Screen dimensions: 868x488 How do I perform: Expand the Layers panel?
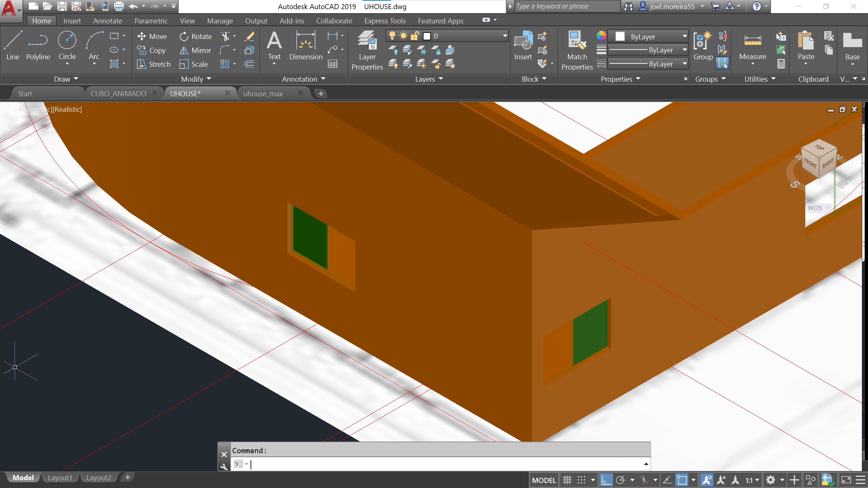click(429, 79)
